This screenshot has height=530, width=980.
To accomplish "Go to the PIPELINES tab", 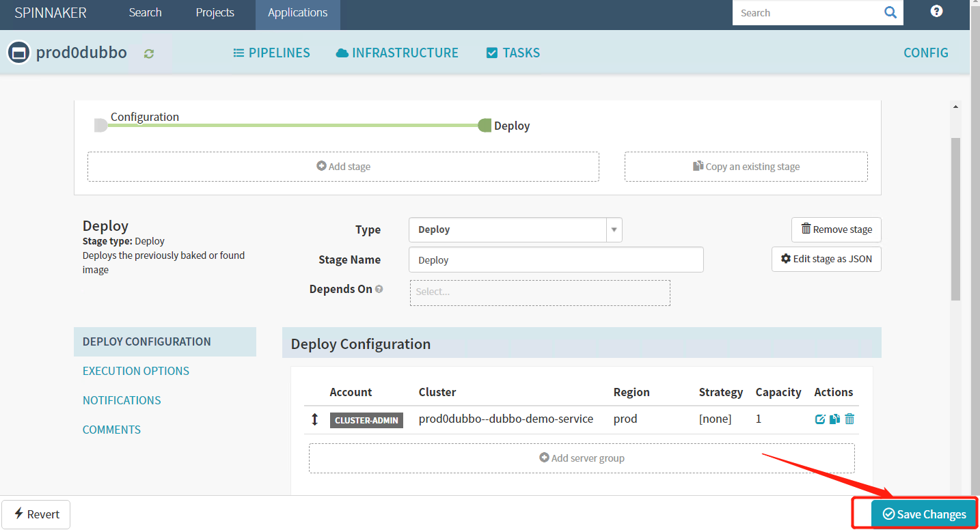I will point(271,53).
